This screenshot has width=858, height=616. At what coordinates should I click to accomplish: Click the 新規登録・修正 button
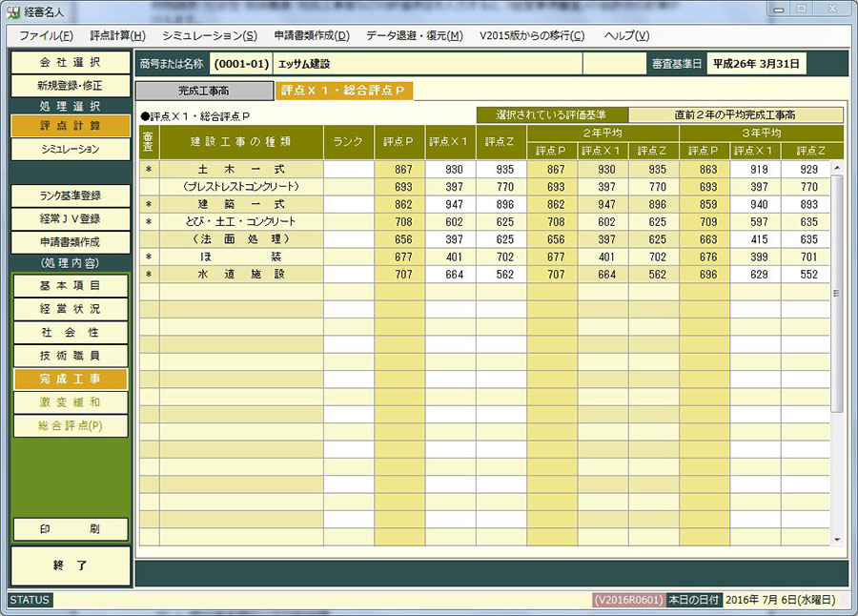click(x=71, y=86)
